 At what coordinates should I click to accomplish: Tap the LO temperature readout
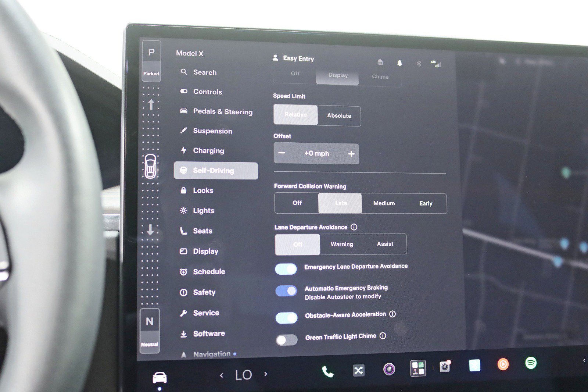point(243,375)
